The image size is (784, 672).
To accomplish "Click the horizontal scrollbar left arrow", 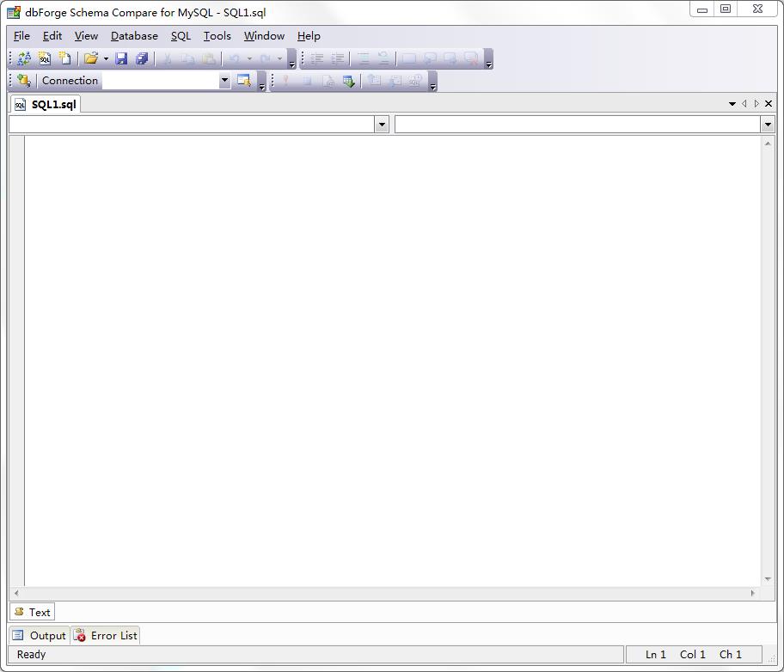I will click(x=16, y=593).
